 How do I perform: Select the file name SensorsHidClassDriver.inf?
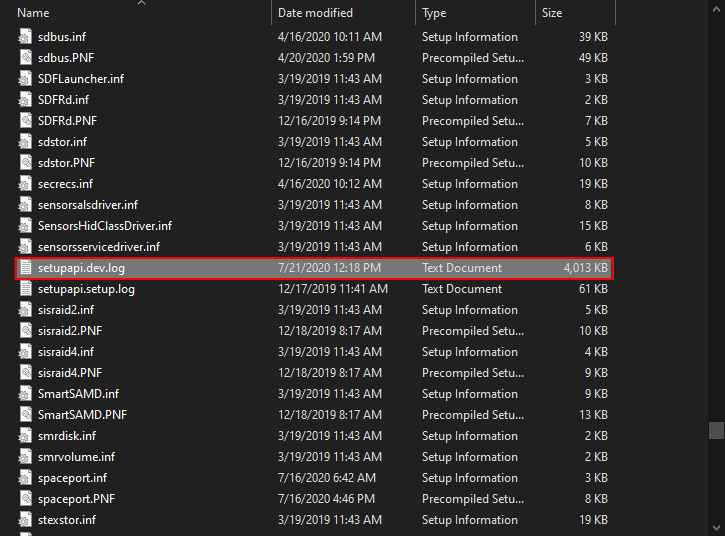[105, 226]
